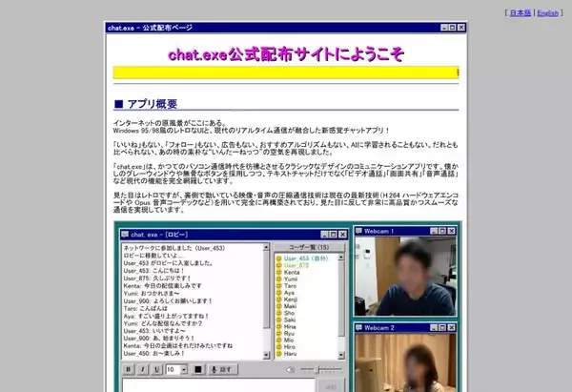Close the Webcam 2 window

click(451, 328)
